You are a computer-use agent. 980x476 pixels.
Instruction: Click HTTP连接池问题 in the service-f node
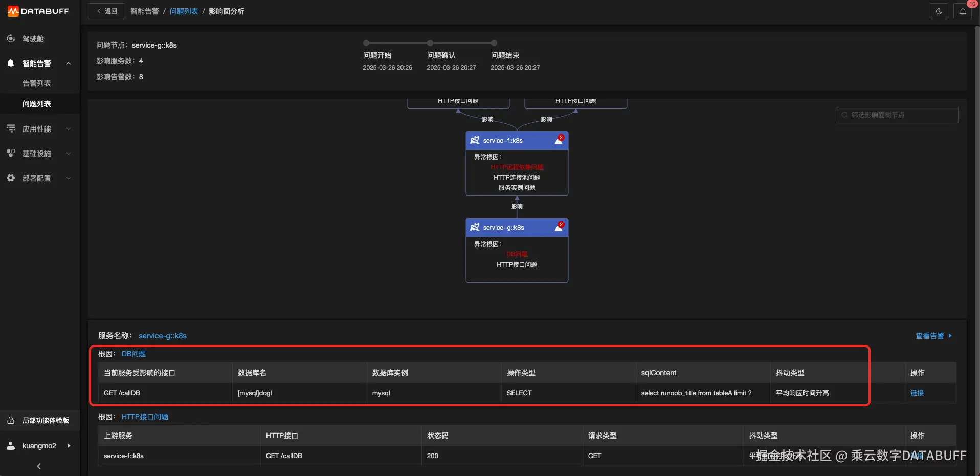tap(517, 177)
